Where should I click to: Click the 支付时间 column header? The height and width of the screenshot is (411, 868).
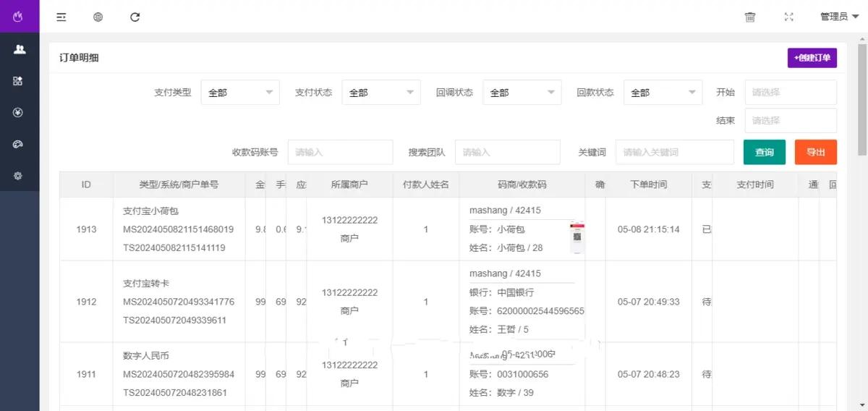coord(755,185)
